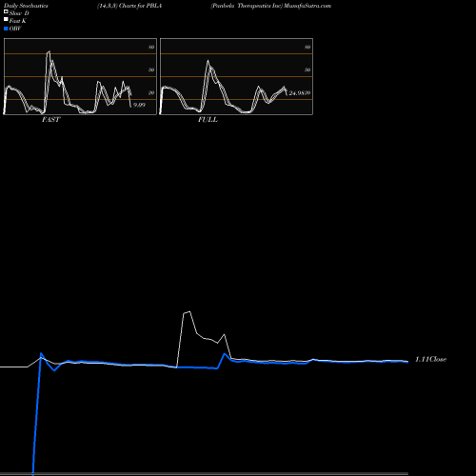
Task: Select the 'Slow D' legend label
Action: click(19, 13)
